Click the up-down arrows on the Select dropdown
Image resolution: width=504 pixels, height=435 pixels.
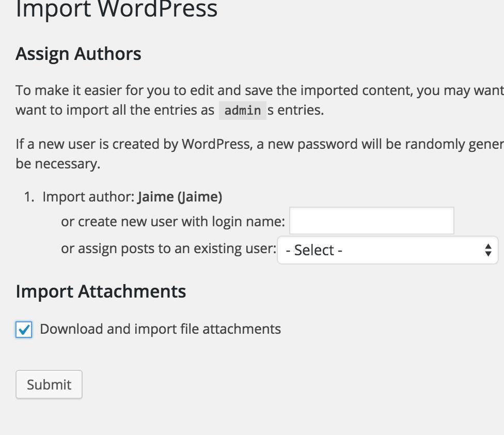[x=488, y=250]
